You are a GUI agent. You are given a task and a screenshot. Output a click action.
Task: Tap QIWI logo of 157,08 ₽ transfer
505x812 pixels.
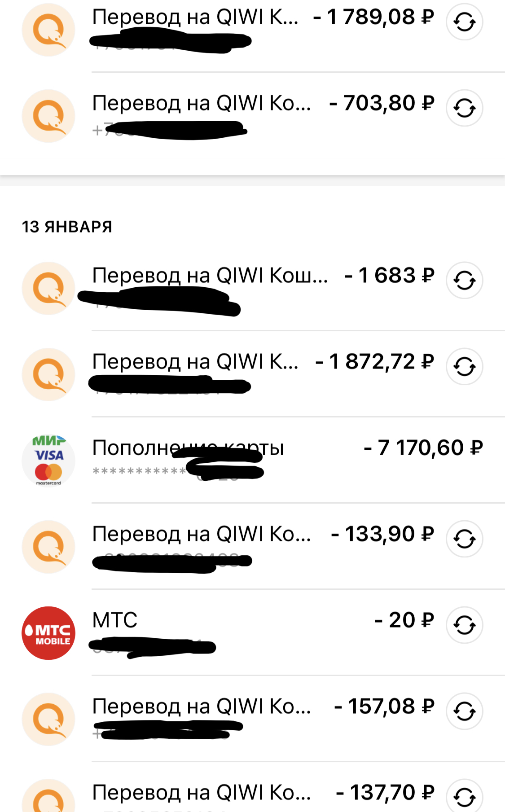pos(48,719)
